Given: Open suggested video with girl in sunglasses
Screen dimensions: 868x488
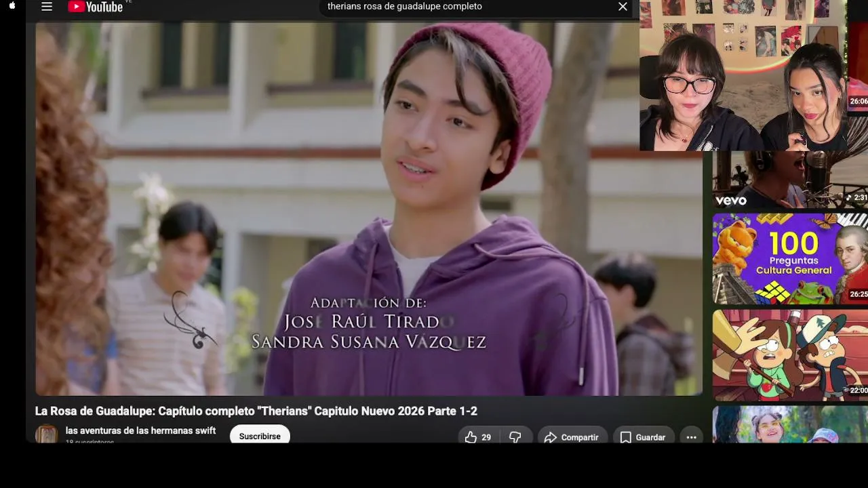Looking at the screenshot, I should coord(790,424).
